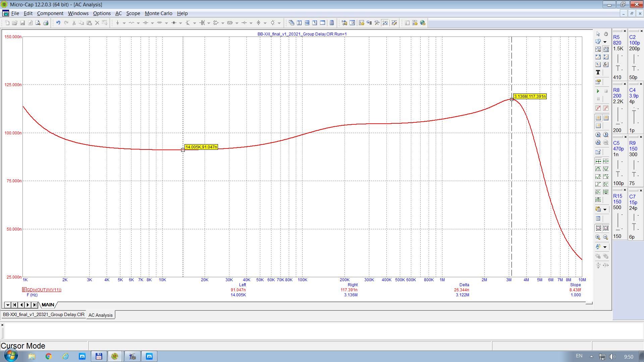Screen dimensions: 644x362
Task: Expand the dropdown beside the text style icon
Action: [x=605, y=247]
